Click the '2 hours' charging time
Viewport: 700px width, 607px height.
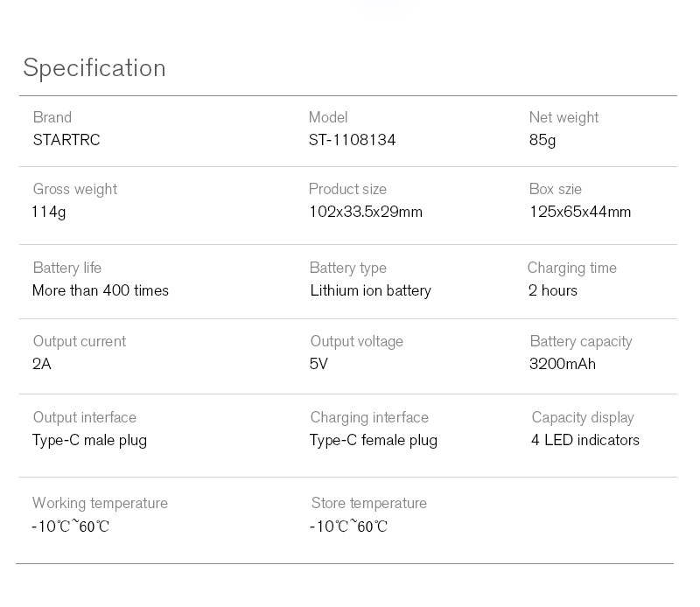point(553,290)
